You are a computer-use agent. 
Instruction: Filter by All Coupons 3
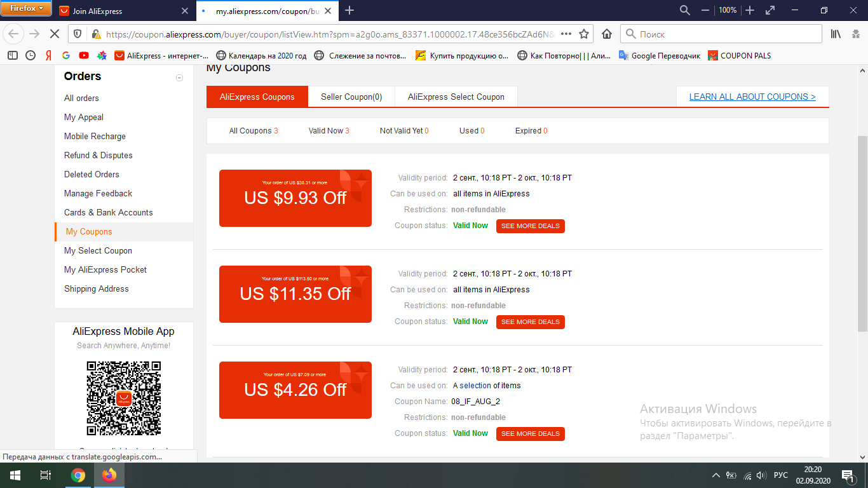pyautogui.click(x=254, y=130)
